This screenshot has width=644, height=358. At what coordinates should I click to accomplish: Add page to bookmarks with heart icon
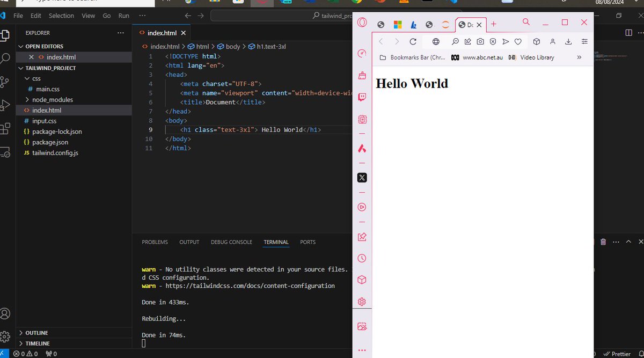click(x=518, y=41)
